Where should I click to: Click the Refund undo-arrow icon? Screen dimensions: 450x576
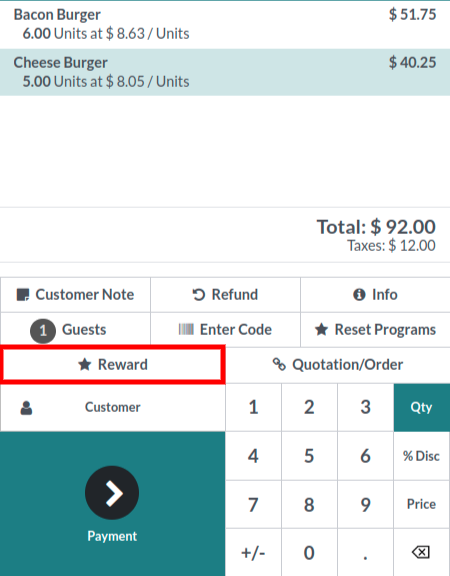(199, 295)
